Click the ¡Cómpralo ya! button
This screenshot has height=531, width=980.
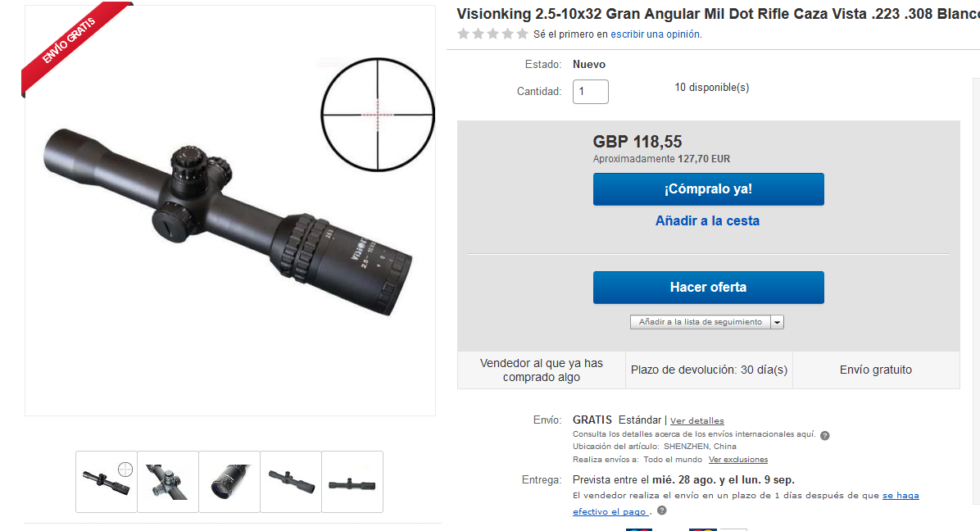pyautogui.click(x=708, y=189)
